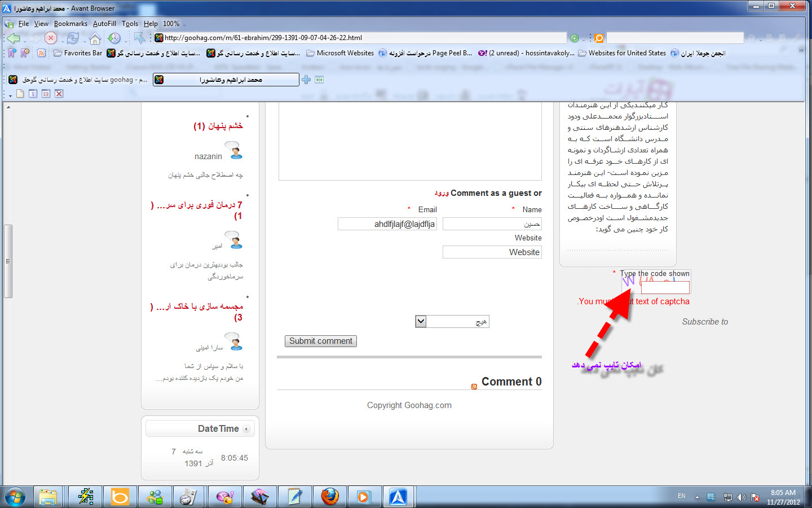This screenshot has height=508, width=812.
Task: Click in the comment text area
Action: click(x=410, y=141)
